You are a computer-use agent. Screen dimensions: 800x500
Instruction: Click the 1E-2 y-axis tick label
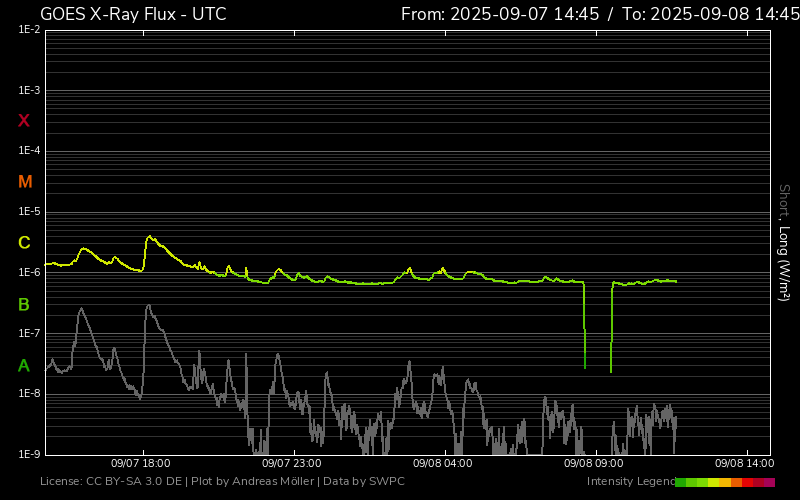[x=29, y=30]
